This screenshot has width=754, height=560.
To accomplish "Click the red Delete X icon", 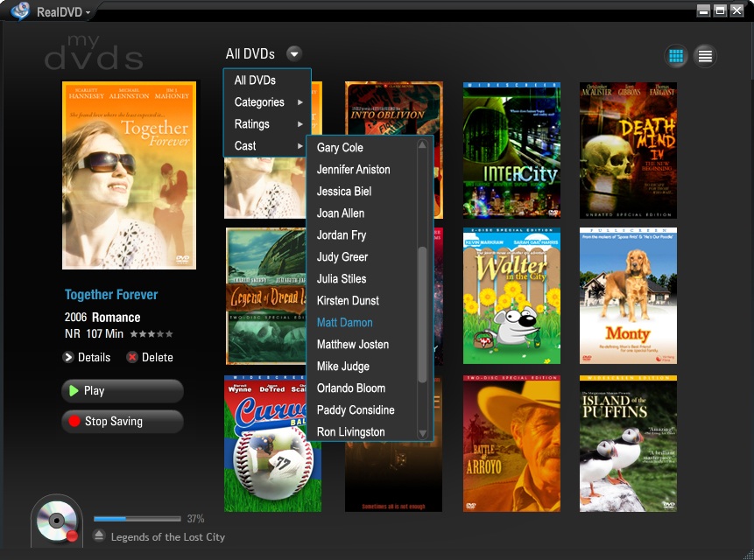I will (x=131, y=357).
